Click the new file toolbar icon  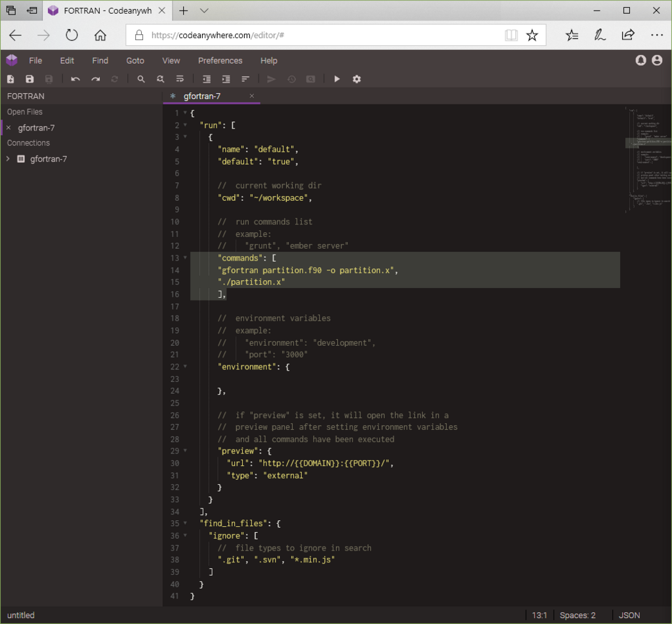pyautogui.click(x=10, y=79)
